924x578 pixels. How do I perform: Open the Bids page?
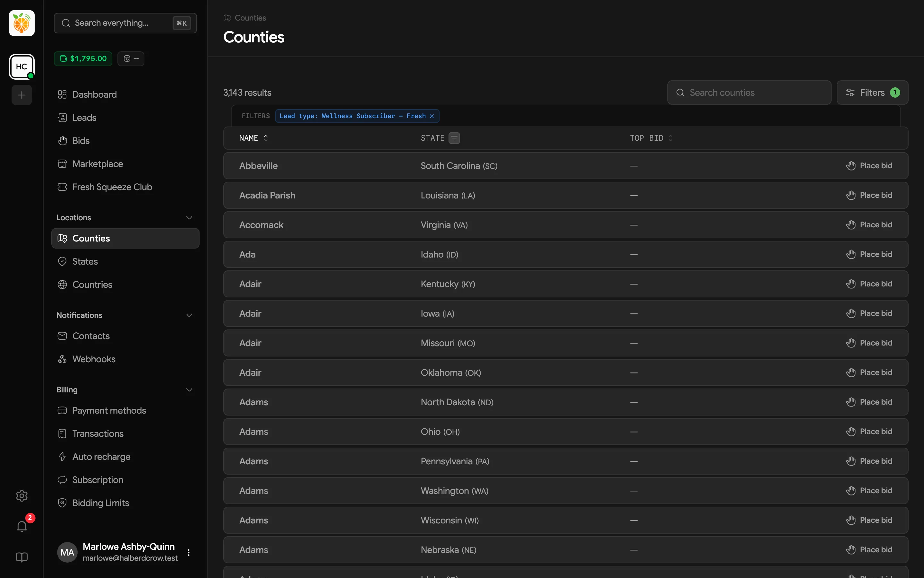(125, 141)
